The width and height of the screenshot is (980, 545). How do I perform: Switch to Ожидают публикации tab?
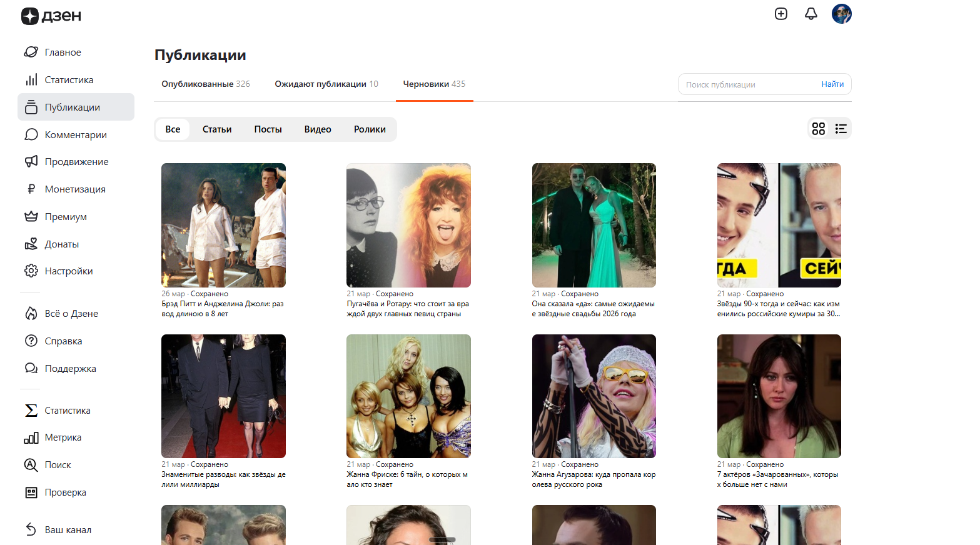point(326,84)
